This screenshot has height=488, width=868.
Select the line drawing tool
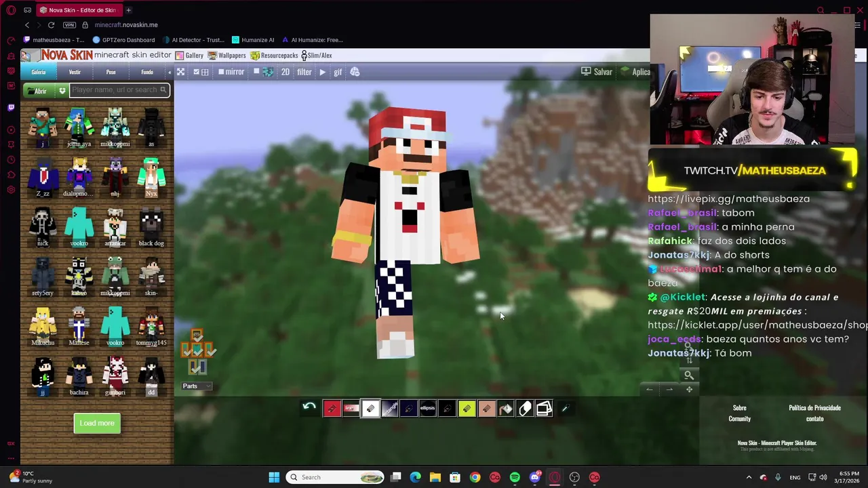351,409
